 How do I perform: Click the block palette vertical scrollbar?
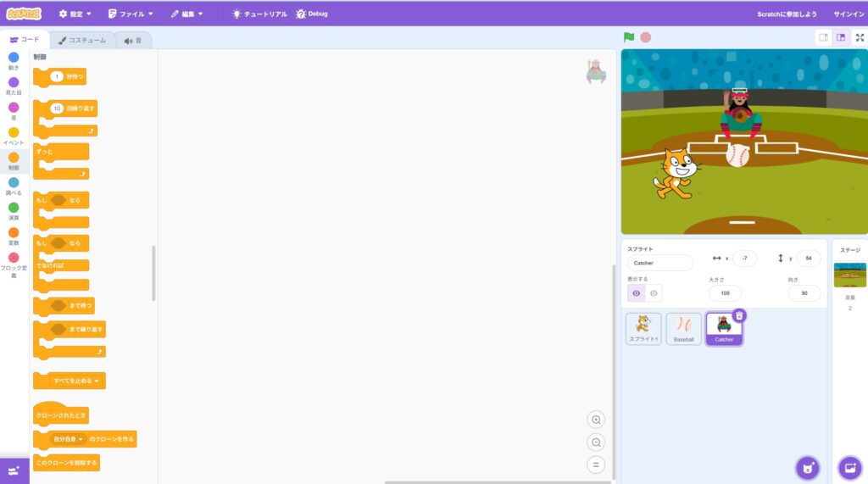click(153, 274)
